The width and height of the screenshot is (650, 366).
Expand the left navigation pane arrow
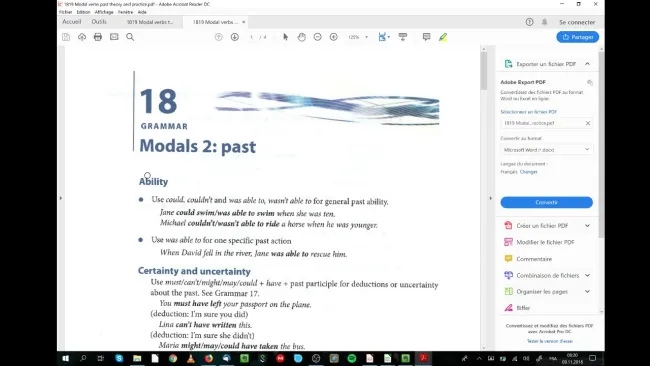[x=61, y=198]
